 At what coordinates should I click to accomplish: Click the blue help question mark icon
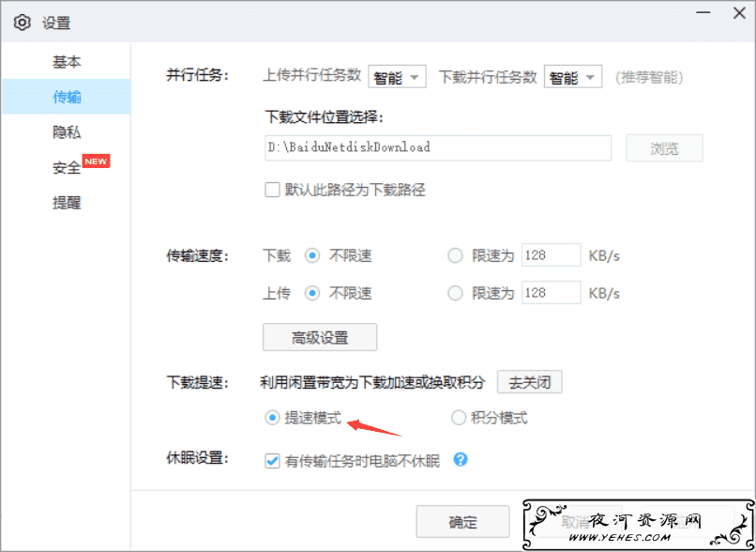[x=461, y=459]
